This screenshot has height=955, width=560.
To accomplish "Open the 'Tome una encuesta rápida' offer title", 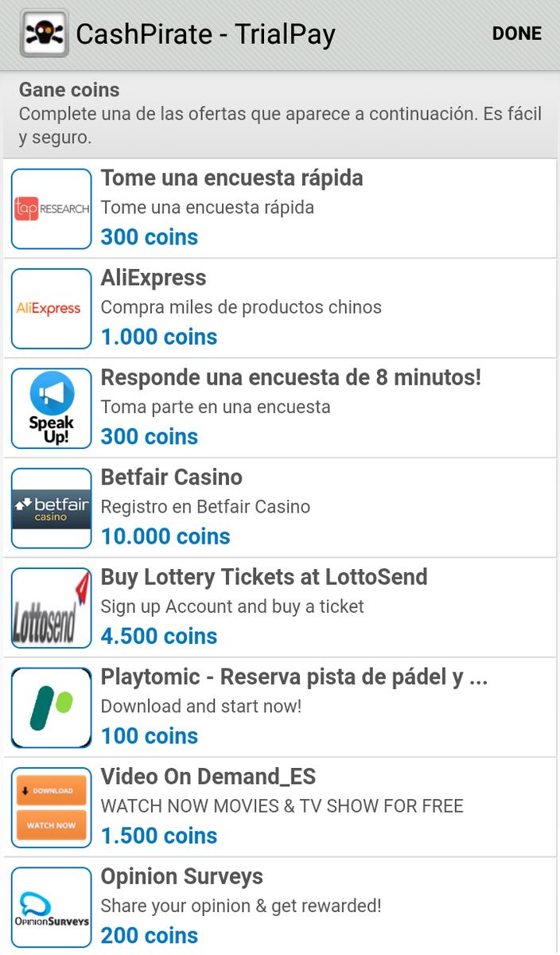I will tap(231, 177).
